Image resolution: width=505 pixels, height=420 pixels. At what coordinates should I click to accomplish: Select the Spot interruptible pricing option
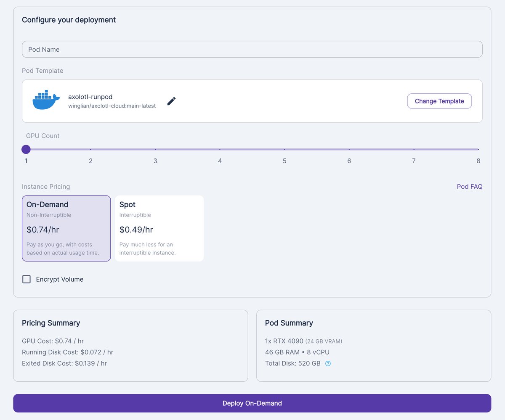coord(159,228)
